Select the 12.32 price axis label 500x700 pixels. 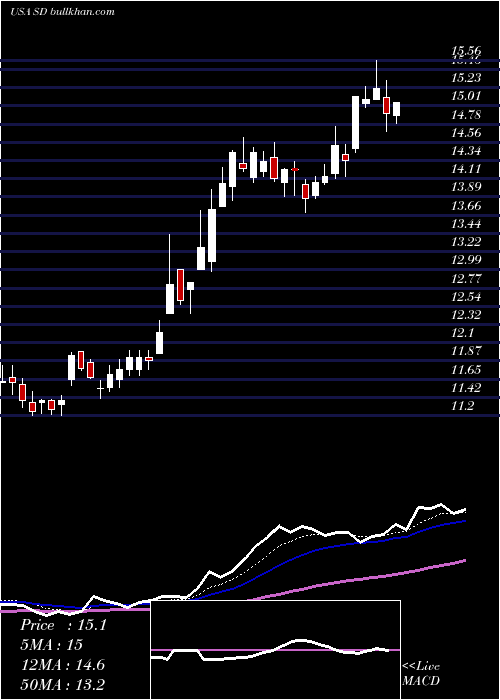[466, 315]
